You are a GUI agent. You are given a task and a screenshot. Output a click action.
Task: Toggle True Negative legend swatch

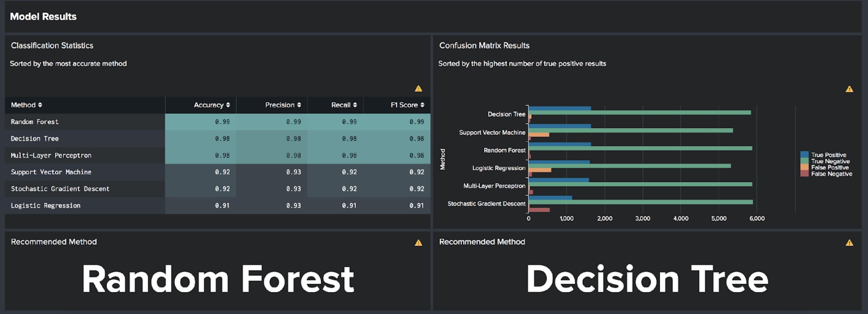coord(804,161)
